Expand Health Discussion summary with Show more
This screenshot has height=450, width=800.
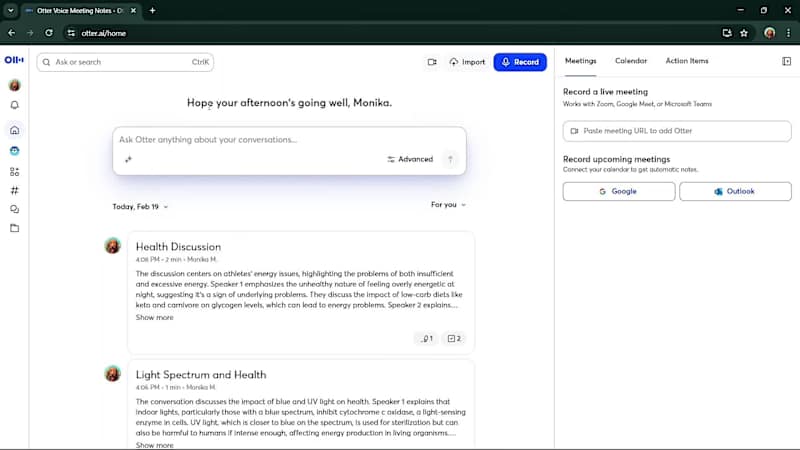point(155,317)
